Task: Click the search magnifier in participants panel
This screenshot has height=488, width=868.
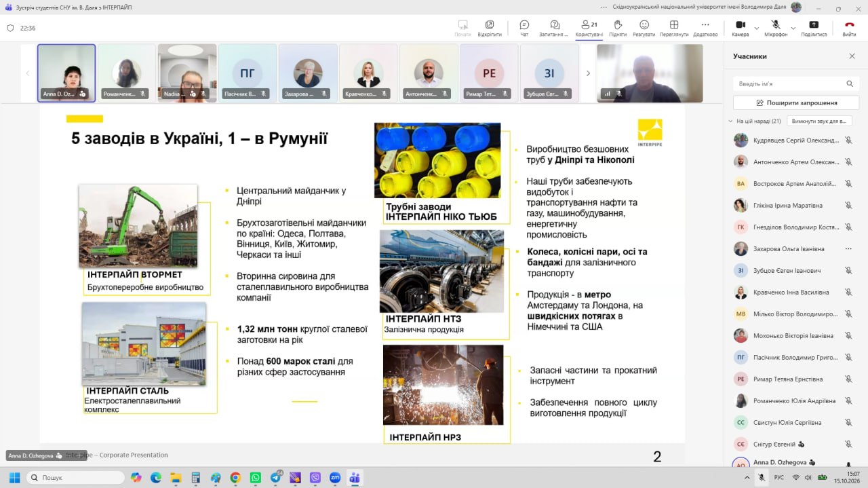Action: 850,83
